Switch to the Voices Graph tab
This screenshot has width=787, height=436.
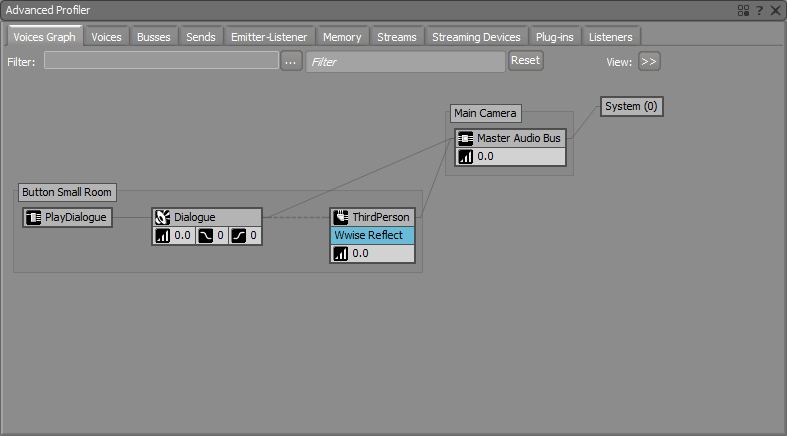coord(45,37)
